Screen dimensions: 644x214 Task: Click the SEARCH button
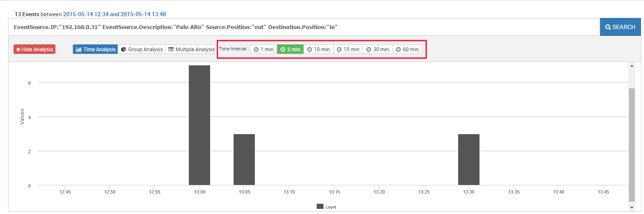(x=620, y=27)
